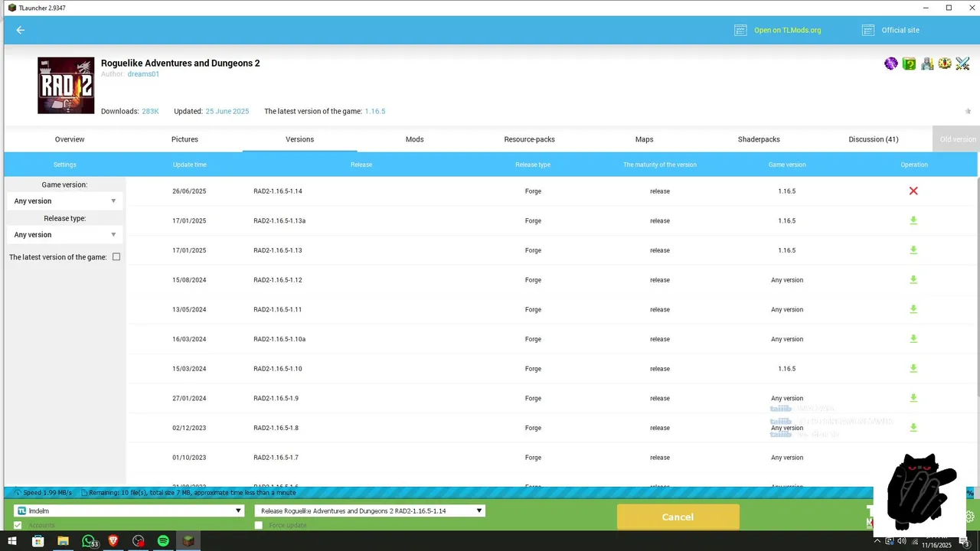The image size is (980, 551).
Task: Click the crossed swords category icon
Action: 962,64
